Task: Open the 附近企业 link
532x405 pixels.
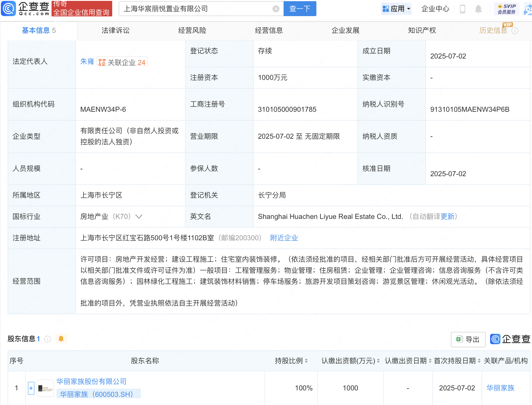Action: coord(284,238)
